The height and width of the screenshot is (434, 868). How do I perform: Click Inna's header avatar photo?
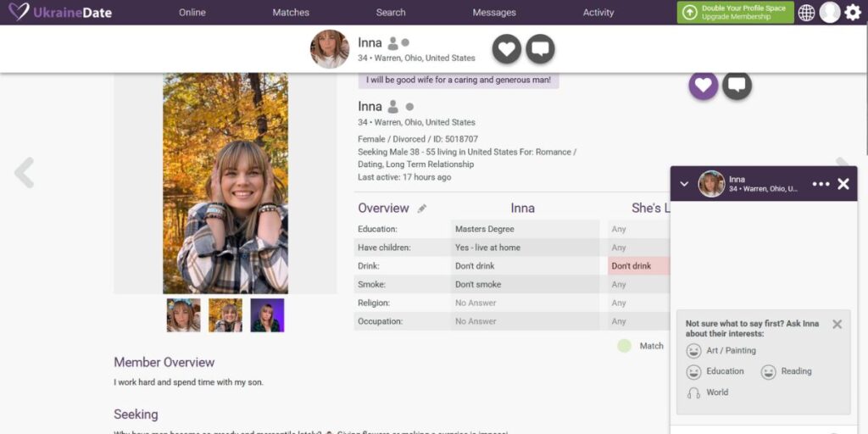pos(330,48)
